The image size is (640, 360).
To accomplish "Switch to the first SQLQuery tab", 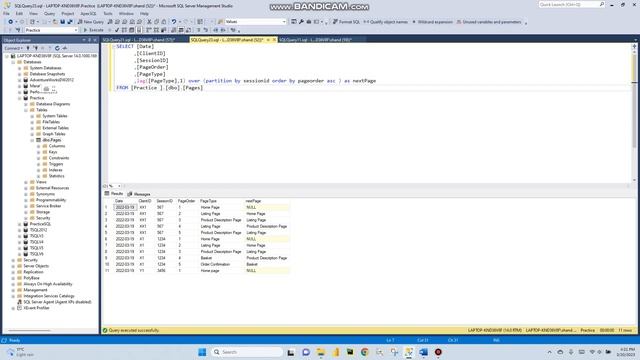I will (139, 40).
